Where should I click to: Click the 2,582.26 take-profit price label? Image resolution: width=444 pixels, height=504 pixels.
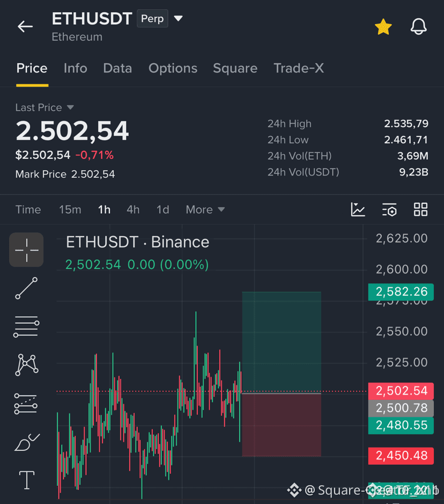401,292
